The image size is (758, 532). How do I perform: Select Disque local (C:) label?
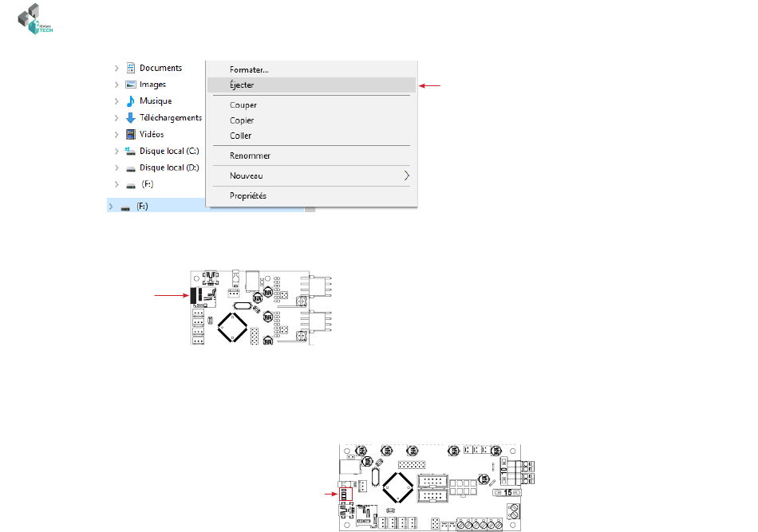tap(169, 152)
